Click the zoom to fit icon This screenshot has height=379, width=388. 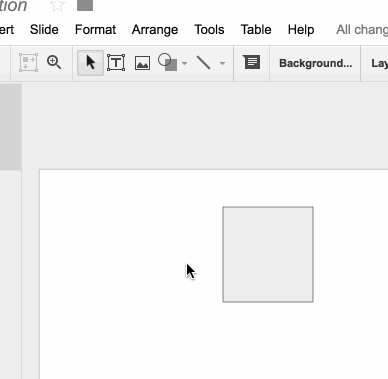(28, 62)
